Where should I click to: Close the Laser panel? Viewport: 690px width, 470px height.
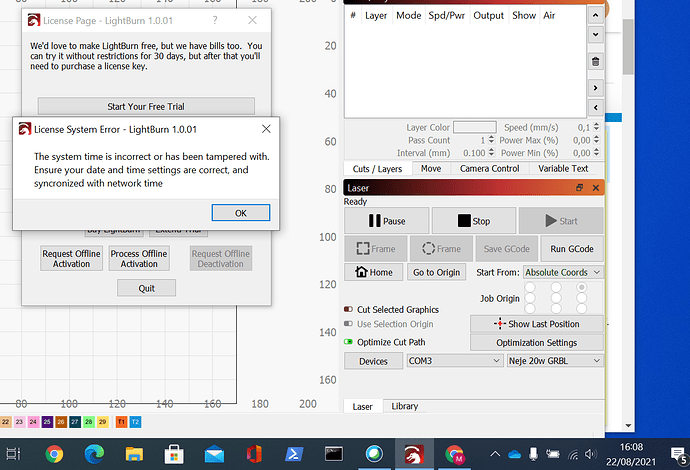pyautogui.click(x=596, y=188)
